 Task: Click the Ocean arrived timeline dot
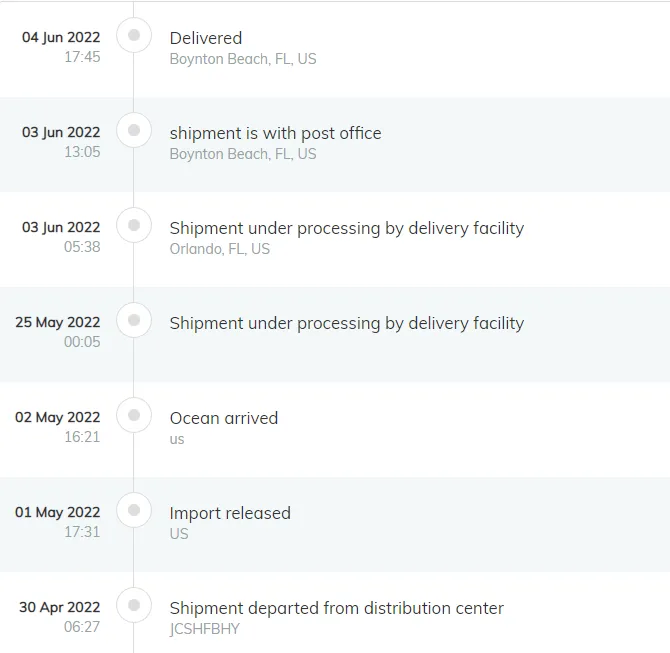pos(134,415)
